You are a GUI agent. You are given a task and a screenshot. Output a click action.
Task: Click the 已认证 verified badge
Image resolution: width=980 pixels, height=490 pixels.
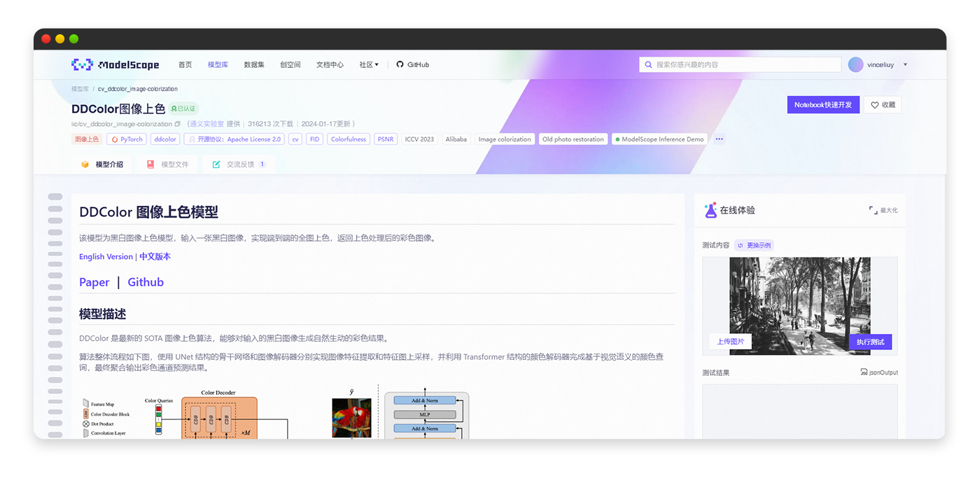pyautogui.click(x=183, y=108)
